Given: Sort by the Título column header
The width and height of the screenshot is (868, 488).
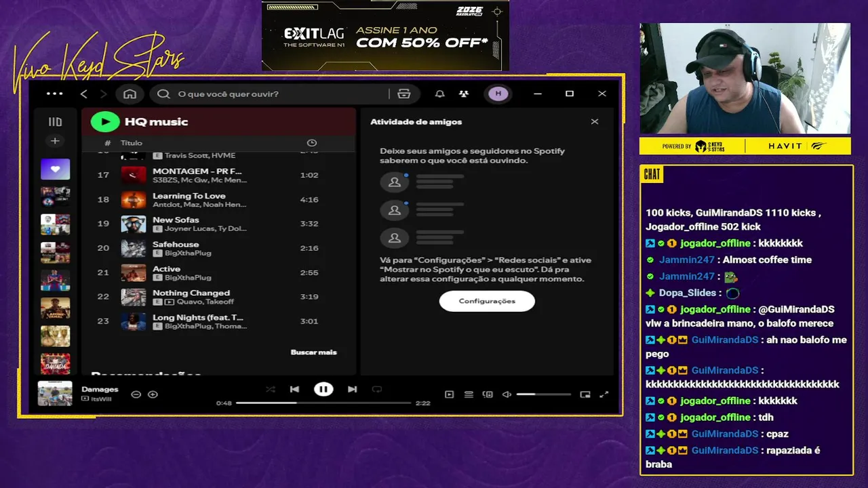Looking at the screenshot, I should [132, 143].
